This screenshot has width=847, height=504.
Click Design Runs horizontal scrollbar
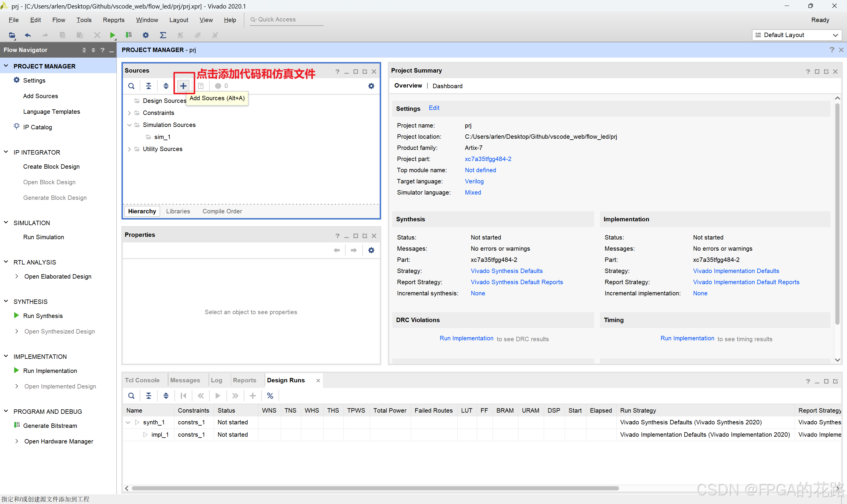pyautogui.click(x=375, y=488)
